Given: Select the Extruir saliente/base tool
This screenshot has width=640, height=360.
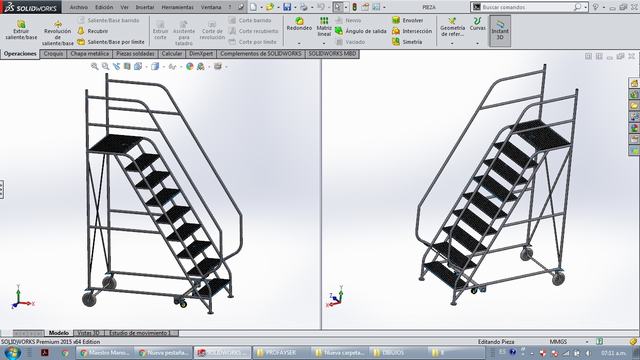Looking at the screenshot, I should point(21,29).
